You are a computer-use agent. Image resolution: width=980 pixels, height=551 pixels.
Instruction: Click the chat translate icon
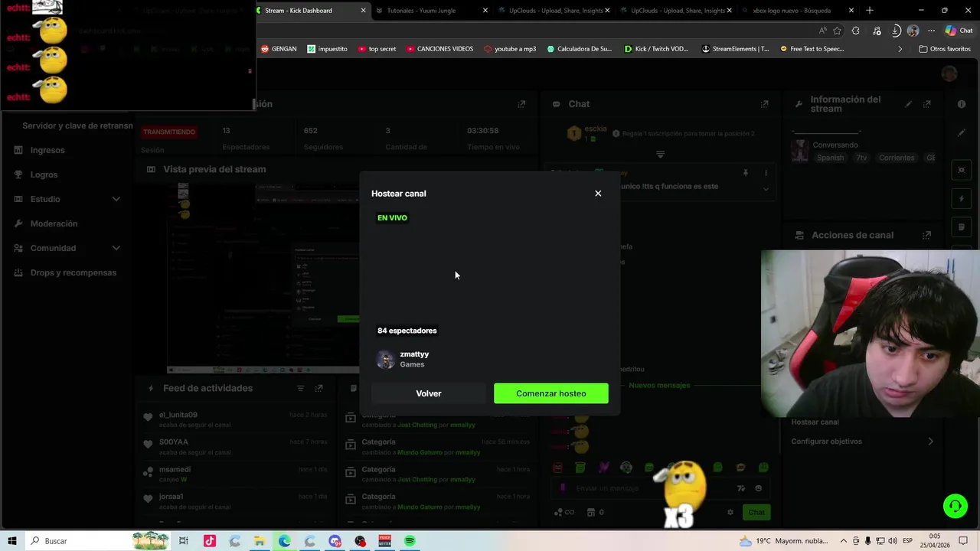(x=740, y=488)
